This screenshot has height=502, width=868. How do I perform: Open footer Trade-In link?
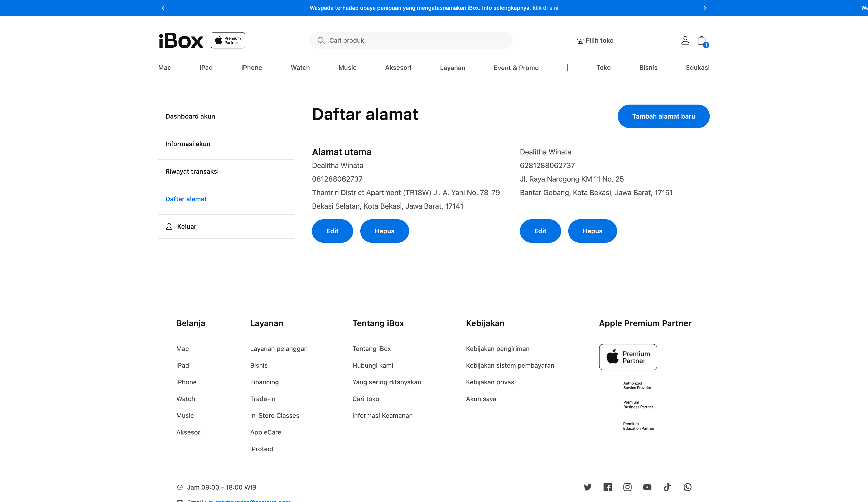tap(263, 399)
